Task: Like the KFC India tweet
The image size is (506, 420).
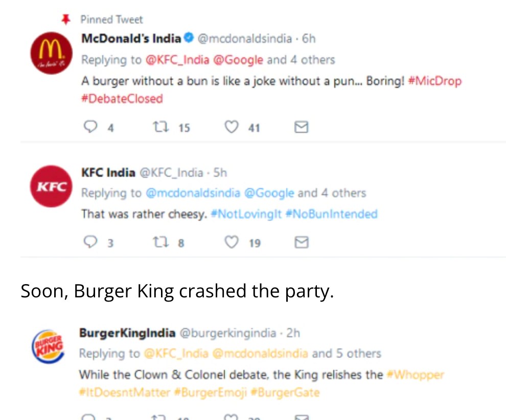Action: pyautogui.click(x=232, y=242)
